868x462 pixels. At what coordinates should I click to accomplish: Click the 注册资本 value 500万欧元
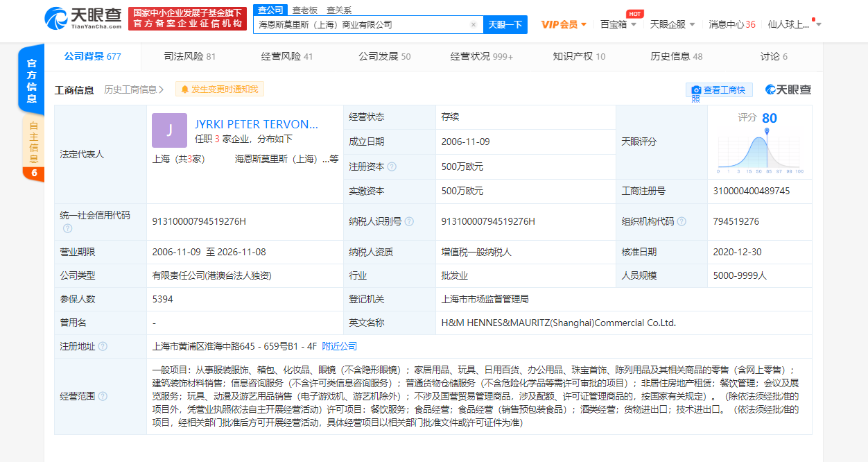point(462,166)
